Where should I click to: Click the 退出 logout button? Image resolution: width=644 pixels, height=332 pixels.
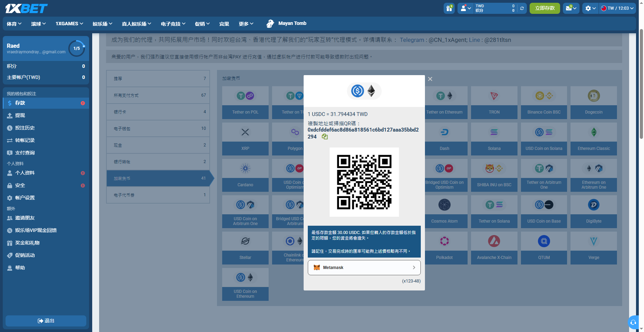tap(46, 321)
